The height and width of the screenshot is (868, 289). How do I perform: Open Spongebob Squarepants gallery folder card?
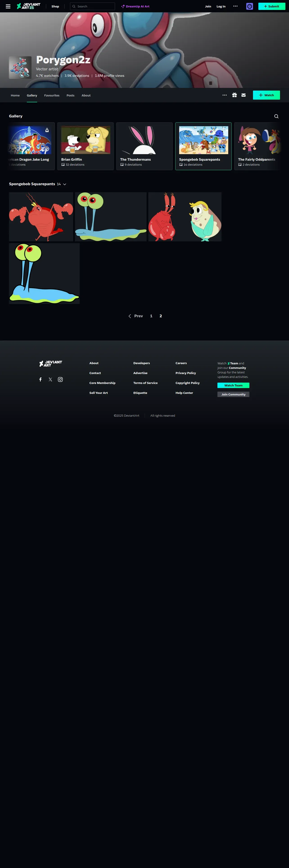tap(203, 146)
